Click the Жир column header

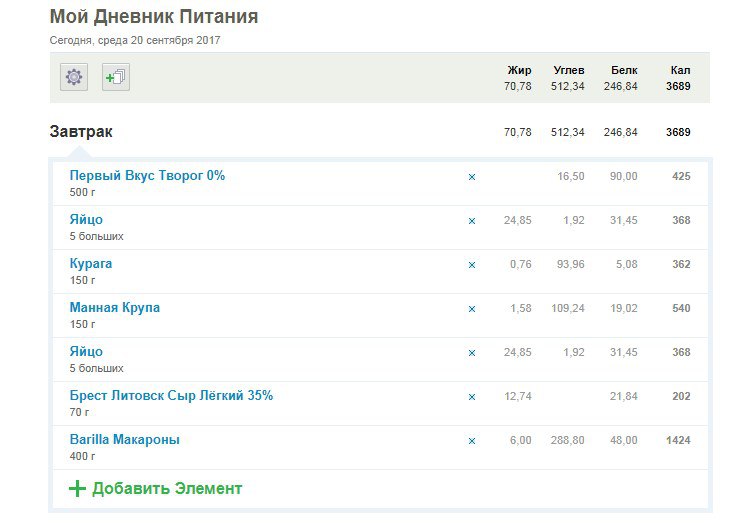click(x=519, y=70)
